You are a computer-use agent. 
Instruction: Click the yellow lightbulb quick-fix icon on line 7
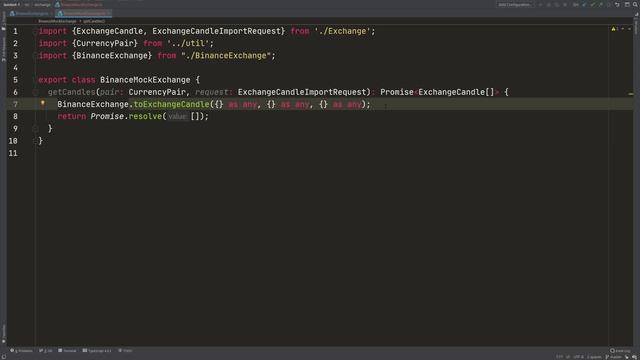pos(42,103)
